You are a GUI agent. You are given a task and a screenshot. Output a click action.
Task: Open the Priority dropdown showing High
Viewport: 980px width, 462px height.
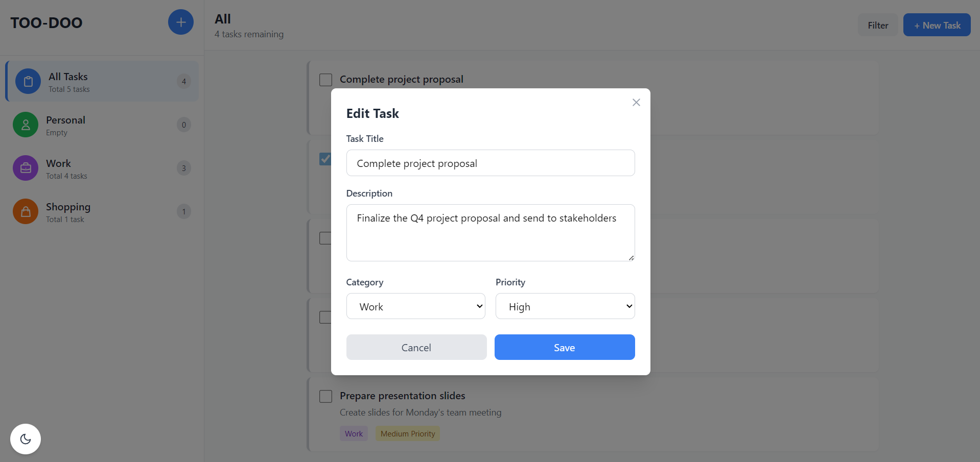pos(565,306)
